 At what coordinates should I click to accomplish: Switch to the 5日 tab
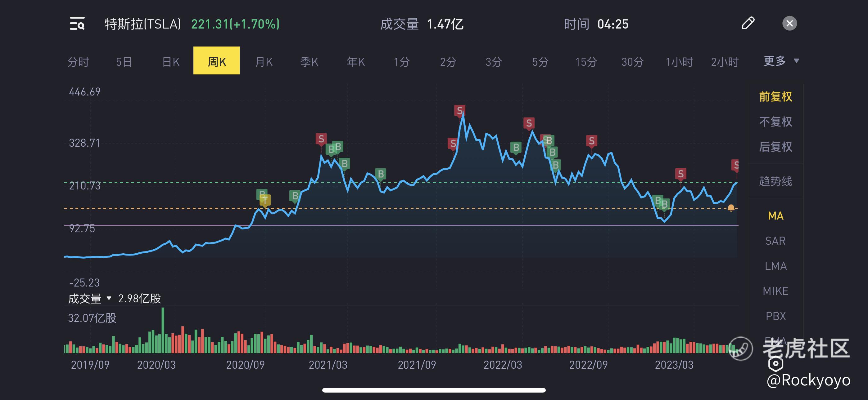[124, 62]
